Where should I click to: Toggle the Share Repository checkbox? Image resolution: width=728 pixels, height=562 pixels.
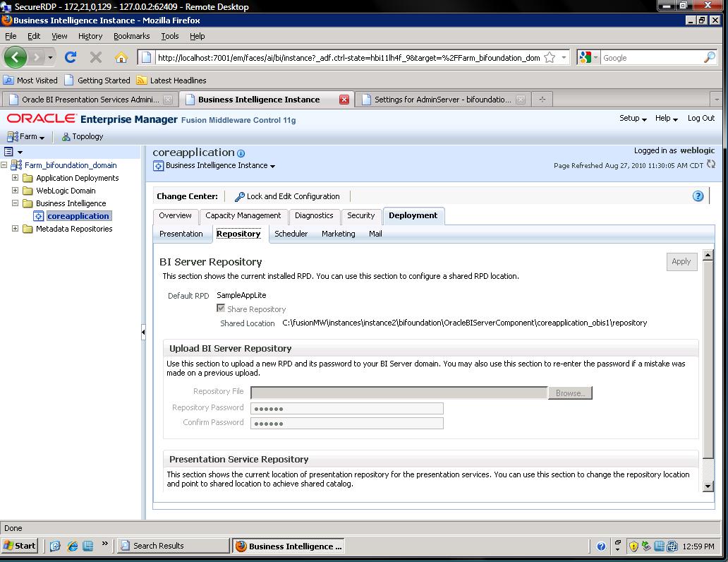tap(221, 309)
